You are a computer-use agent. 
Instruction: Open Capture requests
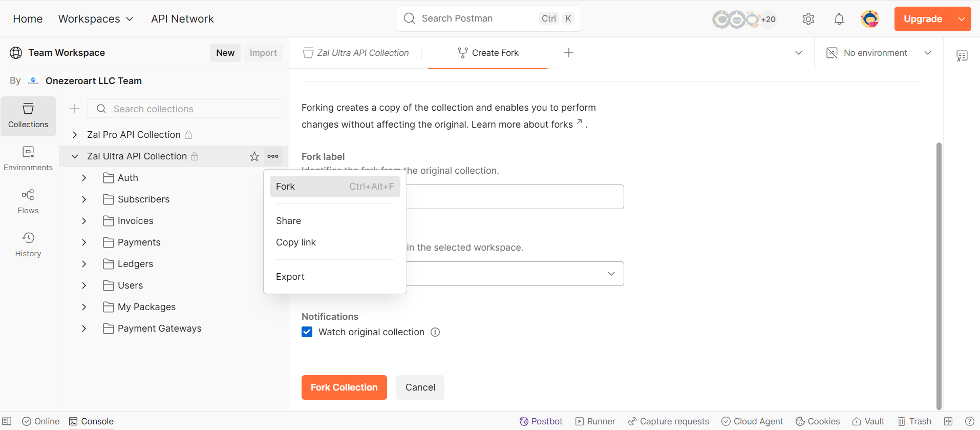669,421
